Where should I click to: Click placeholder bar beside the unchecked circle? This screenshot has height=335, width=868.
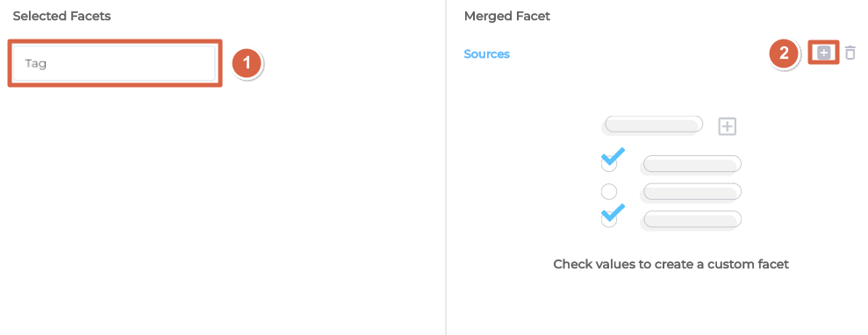click(691, 192)
